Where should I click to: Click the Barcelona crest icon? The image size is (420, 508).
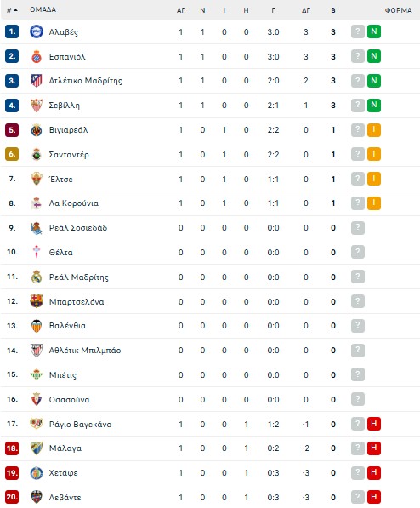click(x=37, y=301)
